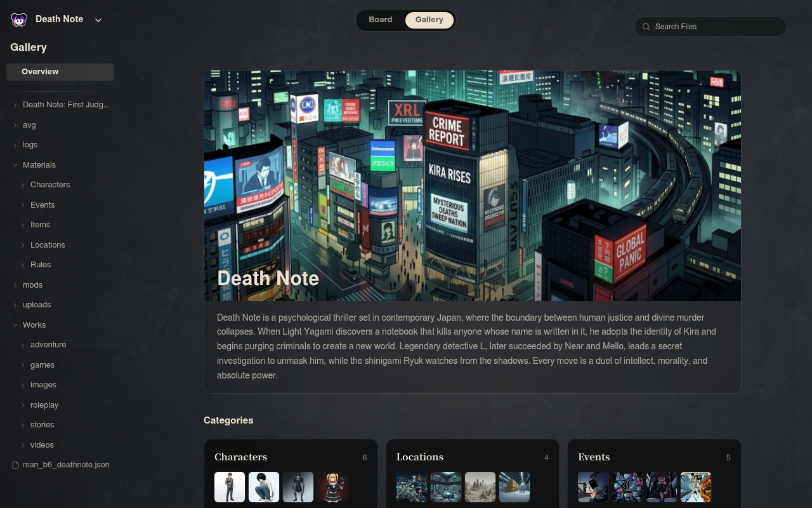Screen dimensions: 812x508
Task: Open the fourth Locations thumbnail
Action: pos(514,487)
